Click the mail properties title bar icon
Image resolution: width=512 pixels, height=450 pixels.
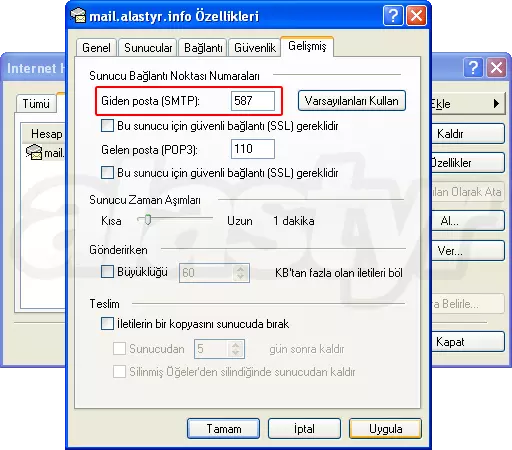click(78, 16)
